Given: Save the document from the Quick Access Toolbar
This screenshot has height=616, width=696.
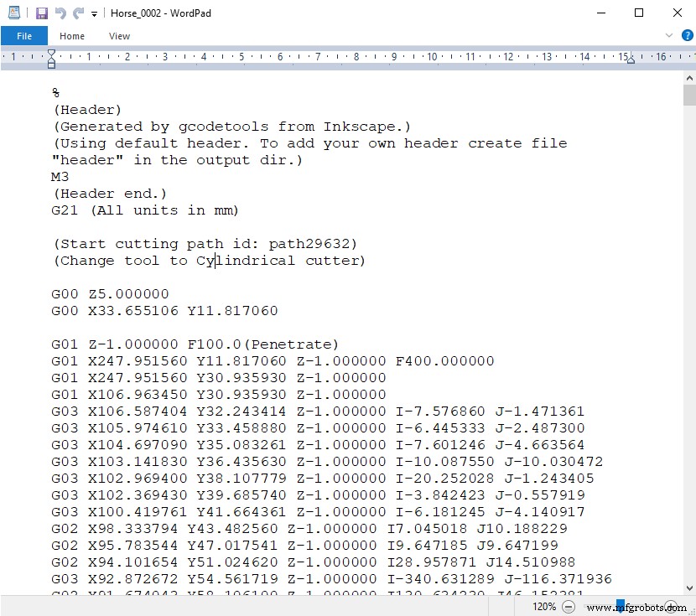Looking at the screenshot, I should click(40, 13).
